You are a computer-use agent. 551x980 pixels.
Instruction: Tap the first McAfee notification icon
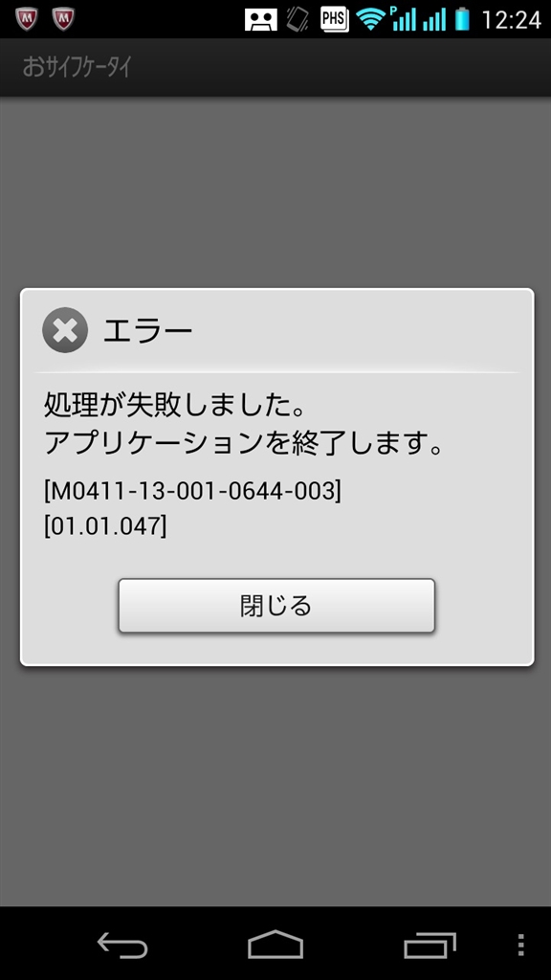[26, 19]
